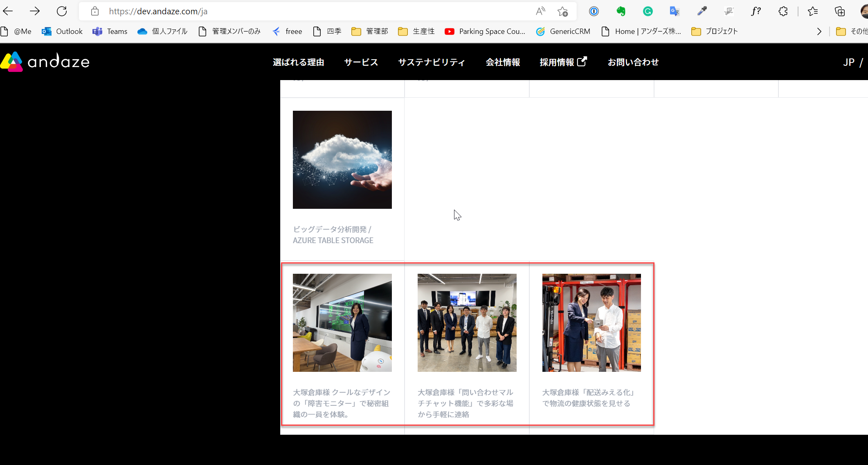Viewport: 868px width, 465px height.
Task: Open the 1Password browser extension
Action: (594, 11)
